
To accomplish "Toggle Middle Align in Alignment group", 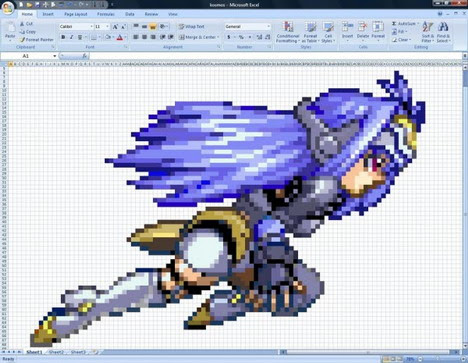I will tap(144, 26).
